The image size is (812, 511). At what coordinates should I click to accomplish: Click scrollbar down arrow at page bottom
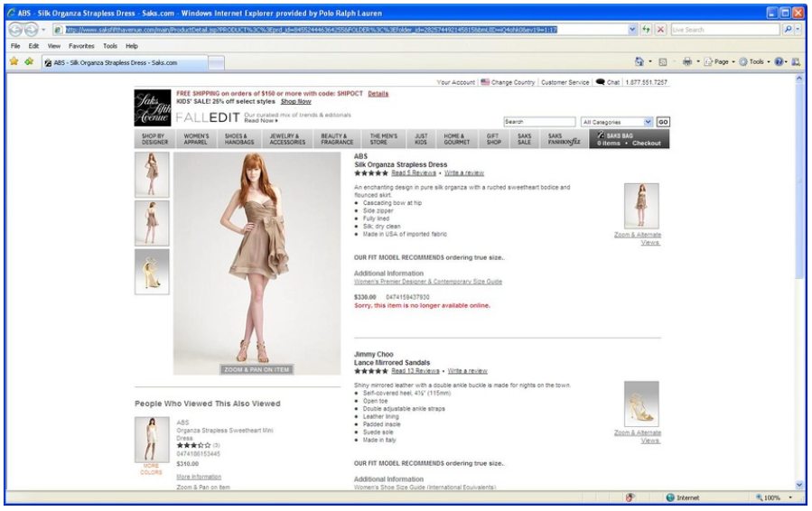(799, 485)
